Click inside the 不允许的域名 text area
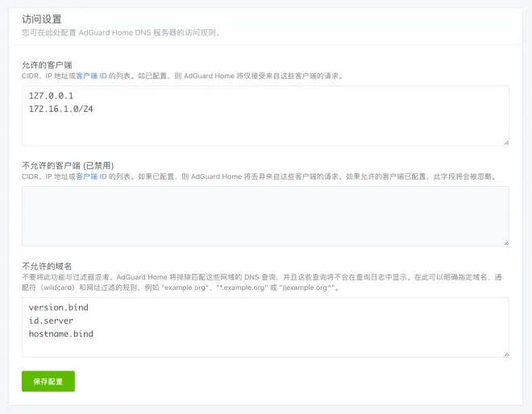 click(x=265, y=328)
